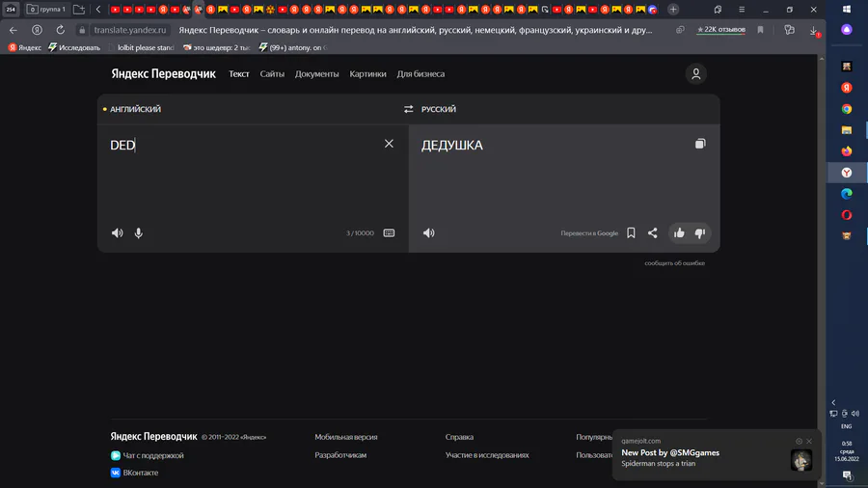Create a new tab group

pos(79,10)
